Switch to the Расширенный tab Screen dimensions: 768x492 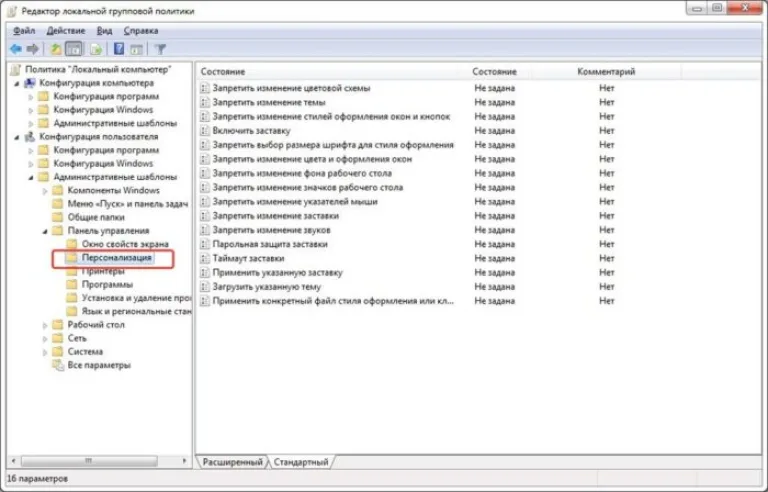click(x=232, y=462)
